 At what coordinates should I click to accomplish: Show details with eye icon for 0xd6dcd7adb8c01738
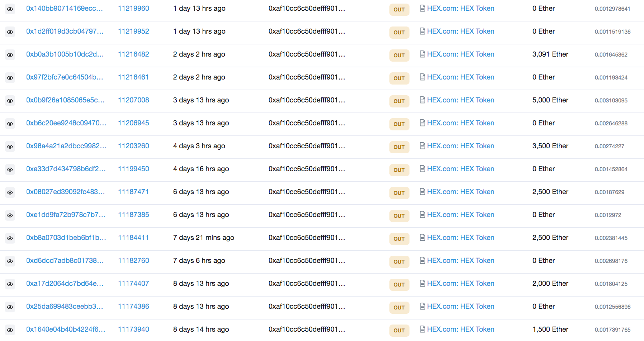pyautogui.click(x=10, y=261)
